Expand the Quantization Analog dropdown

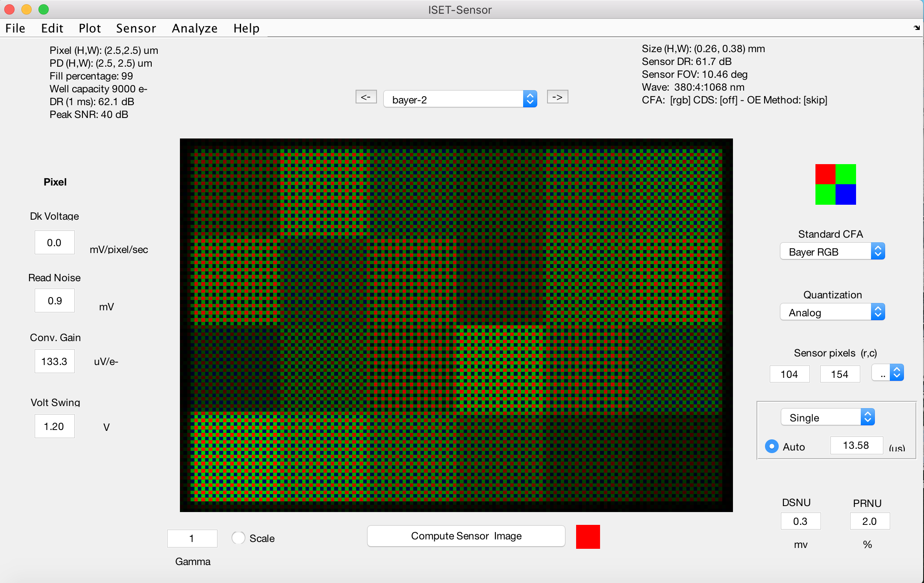tap(832, 312)
